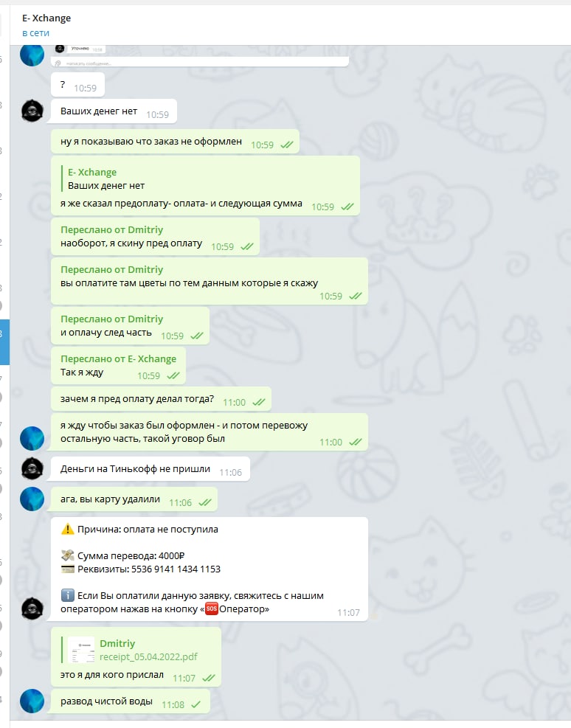Click the message "Деньги на Тинькофф не пришли"

pos(150,469)
